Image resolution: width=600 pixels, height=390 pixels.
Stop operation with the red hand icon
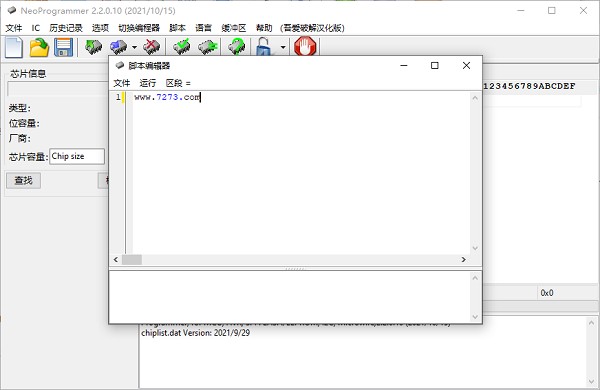click(305, 47)
